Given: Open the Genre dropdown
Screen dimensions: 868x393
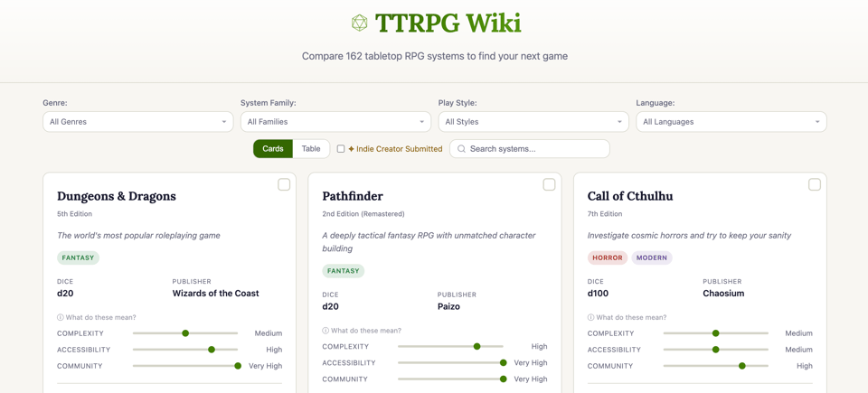Looking at the screenshot, I should tap(137, 122).
